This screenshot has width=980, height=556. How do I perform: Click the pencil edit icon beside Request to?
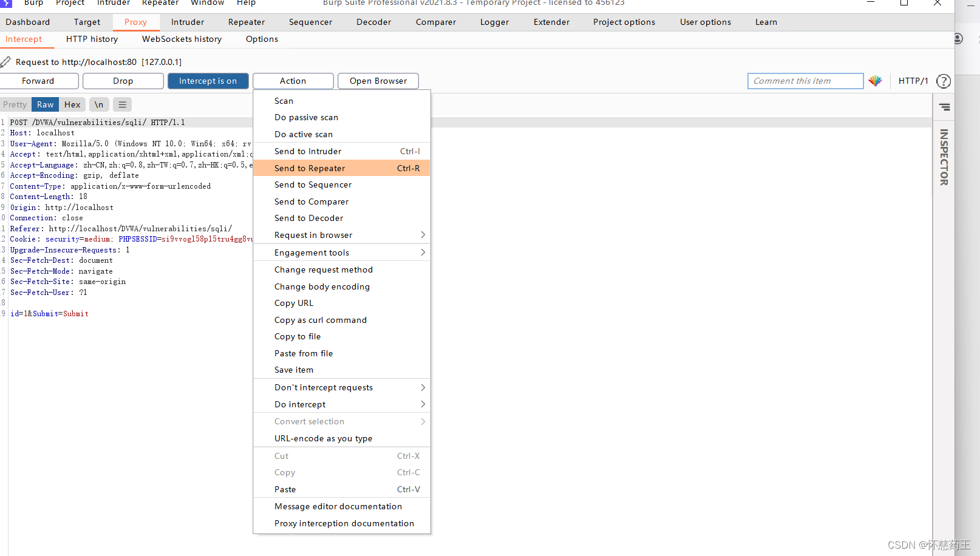click(5, 62)
